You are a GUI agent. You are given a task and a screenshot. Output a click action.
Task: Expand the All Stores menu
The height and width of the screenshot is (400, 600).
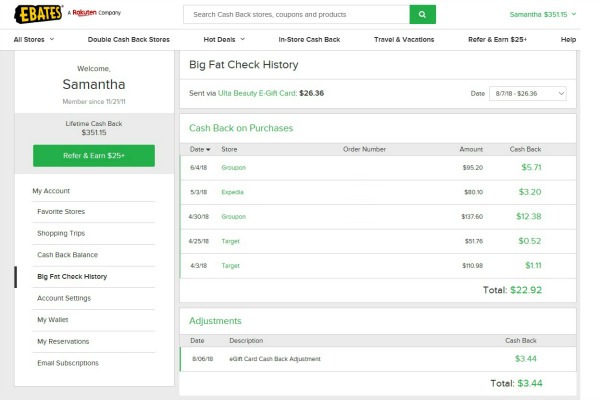34,39
